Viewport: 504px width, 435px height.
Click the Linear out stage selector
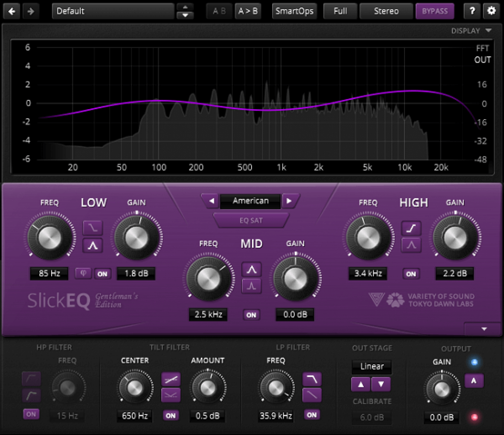point(372,367)
